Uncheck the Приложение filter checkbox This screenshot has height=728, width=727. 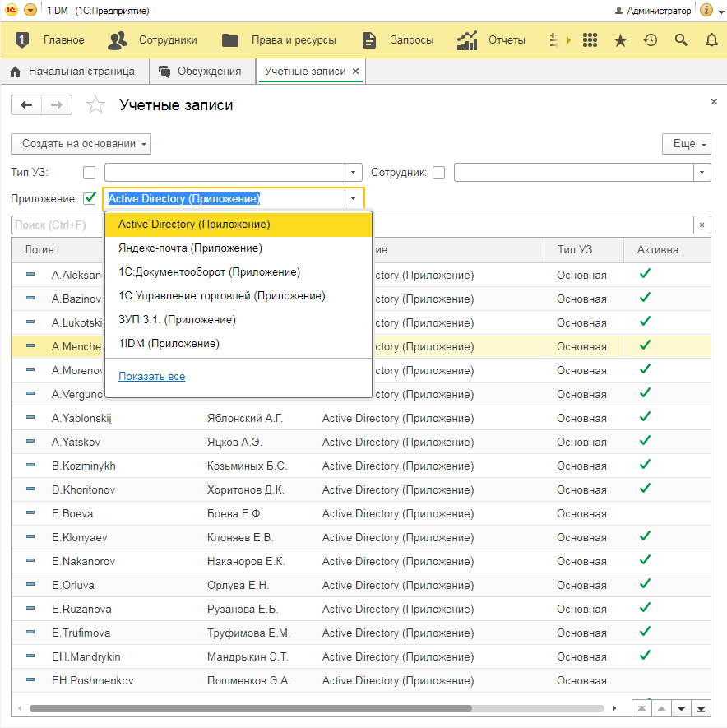pos(90,198)
